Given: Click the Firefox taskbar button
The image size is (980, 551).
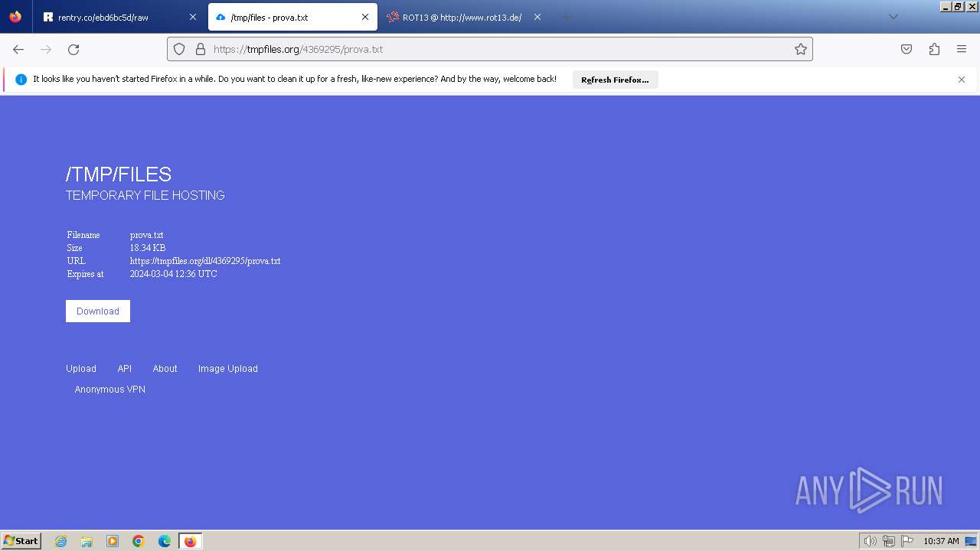Looking at the screenshot, I should (x=190, y=541).
